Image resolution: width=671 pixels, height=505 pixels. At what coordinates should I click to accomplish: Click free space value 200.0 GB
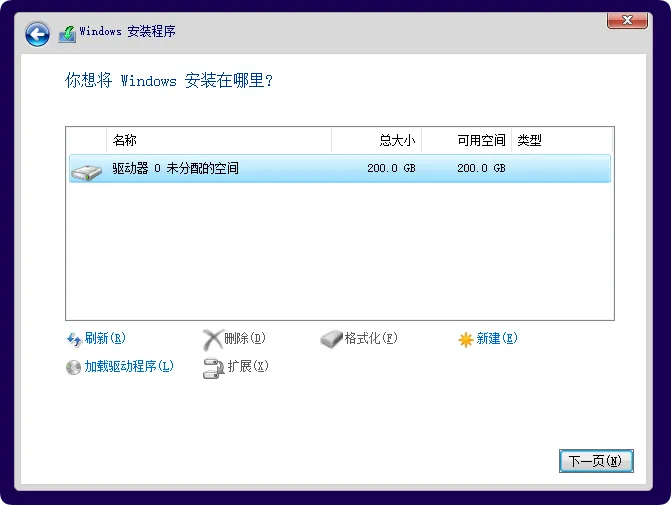point(481,168)
